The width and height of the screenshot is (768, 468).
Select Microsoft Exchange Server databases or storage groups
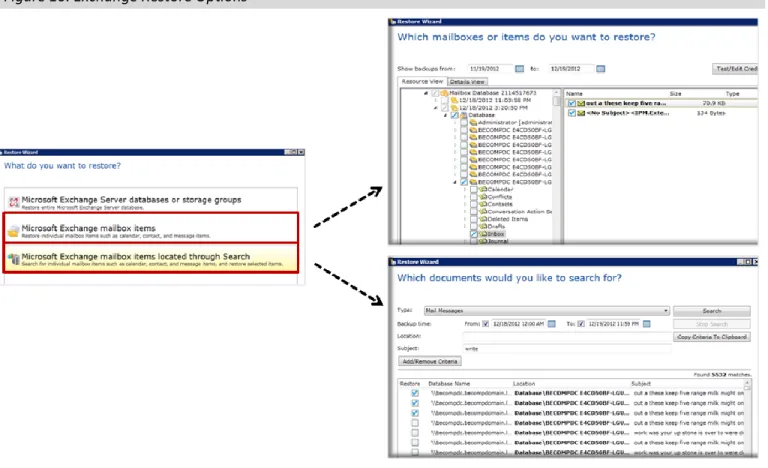point(150,201)
